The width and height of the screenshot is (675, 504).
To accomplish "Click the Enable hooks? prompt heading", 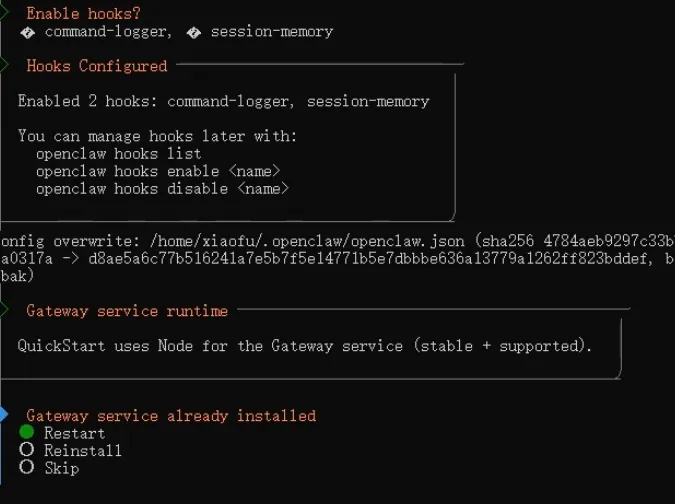I will 83,14.
